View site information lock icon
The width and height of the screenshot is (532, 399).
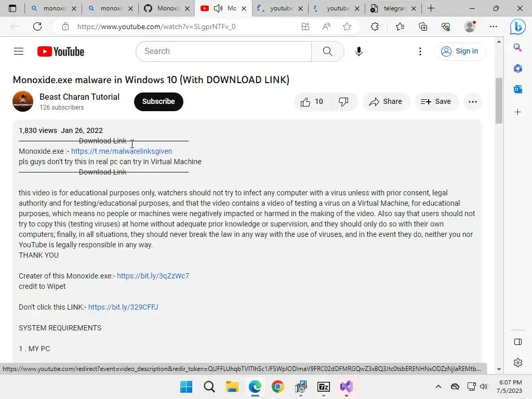[x=65, y=26]
